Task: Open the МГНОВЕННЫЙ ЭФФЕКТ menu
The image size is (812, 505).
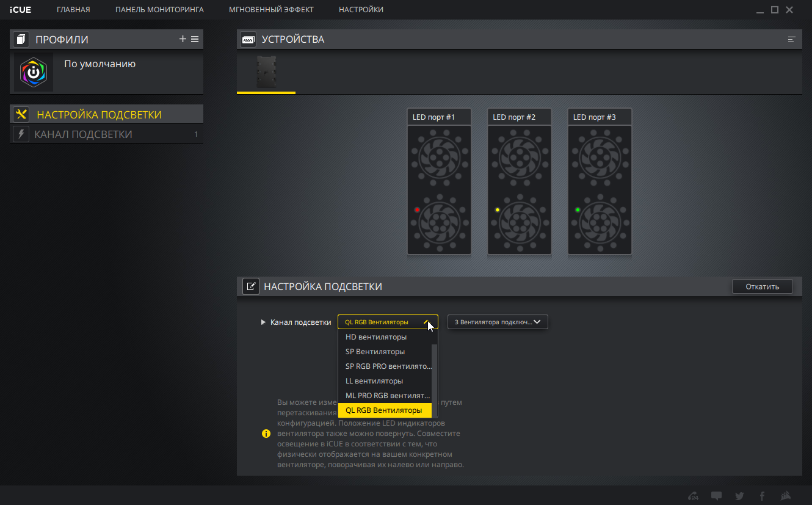Action: [271, 10]
